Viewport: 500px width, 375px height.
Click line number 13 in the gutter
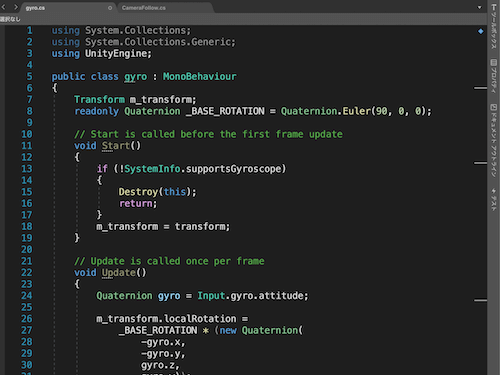(27, 169)
